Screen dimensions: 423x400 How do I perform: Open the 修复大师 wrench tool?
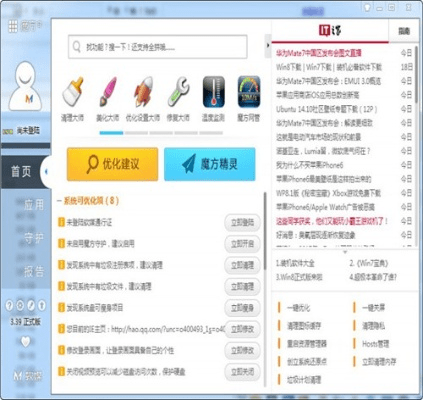[x=178, y=92]
